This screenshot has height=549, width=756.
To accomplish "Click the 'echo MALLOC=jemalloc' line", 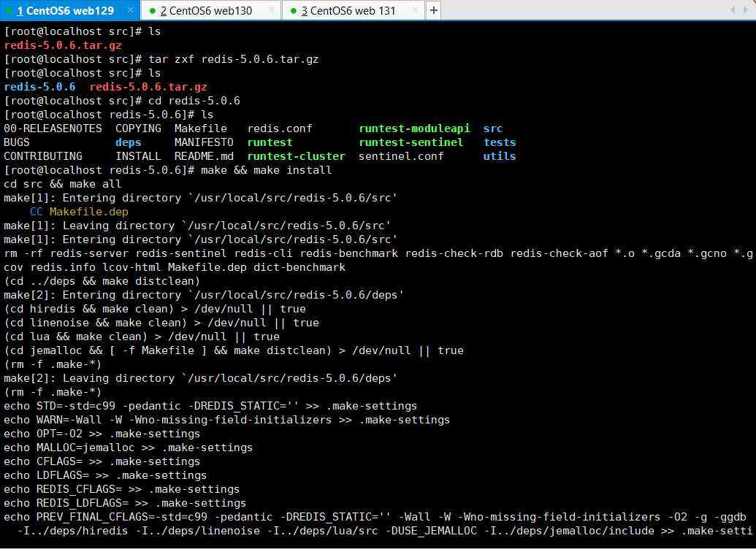I will (x=129, y=448).
